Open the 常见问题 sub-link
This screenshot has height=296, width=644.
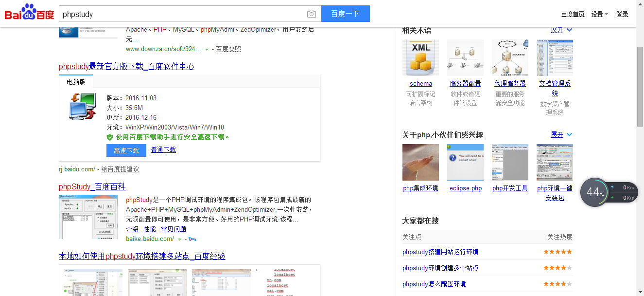tap(174, 229)
